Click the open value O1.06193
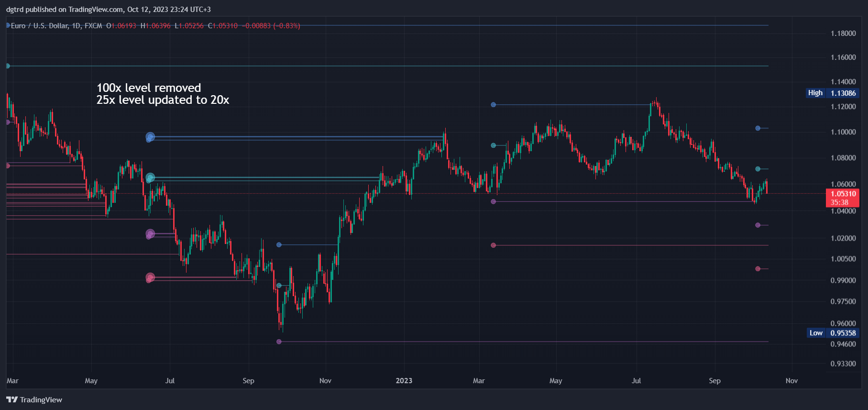868x410 pixels. [121, 26]
